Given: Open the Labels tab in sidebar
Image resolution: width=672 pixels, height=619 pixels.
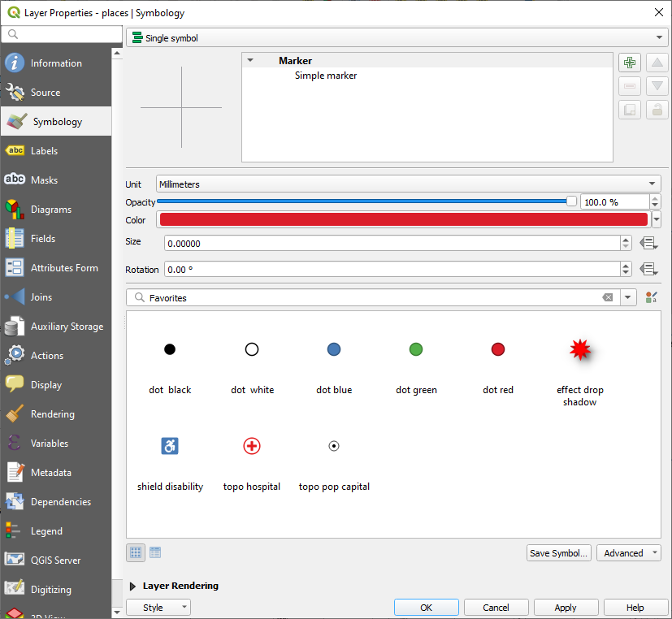Looking at the screenshot, I should (x=45, y=151).
